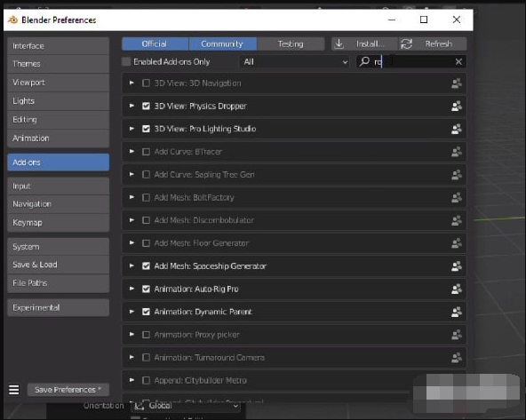Screen dimensions: 526x420
Task: Expand 3D Navigation add-on details
Action: (x=131, y=83)
